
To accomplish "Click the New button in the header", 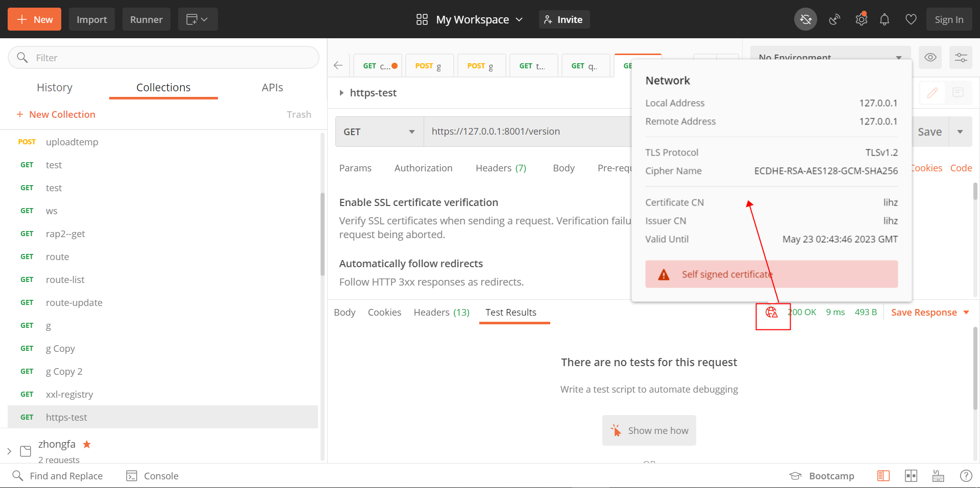I will [x=34, y=19].
